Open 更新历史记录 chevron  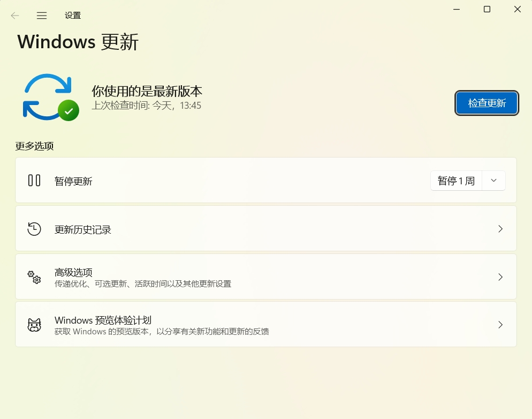click(x=500, y=229)
